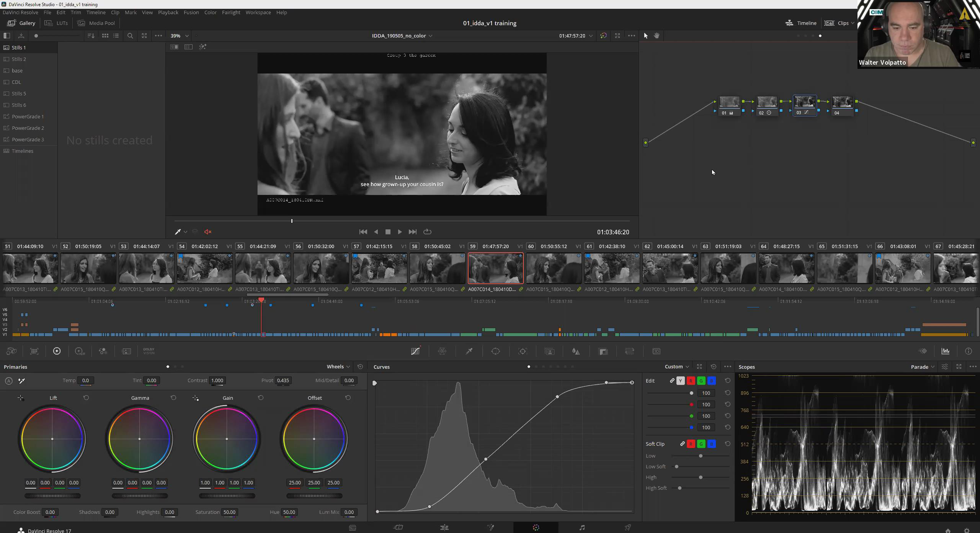Show the Keyframes panel
This screenshot has height=533, width=980.
[923, 351]
